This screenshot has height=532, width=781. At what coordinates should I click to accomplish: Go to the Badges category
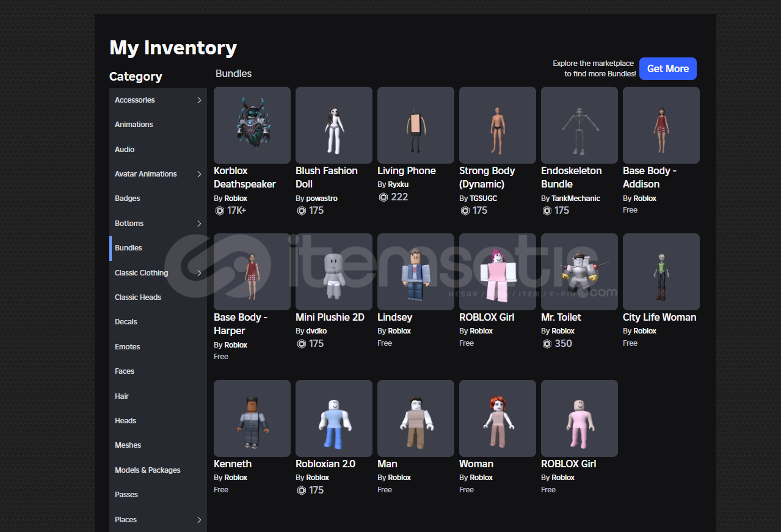[158, 199]
